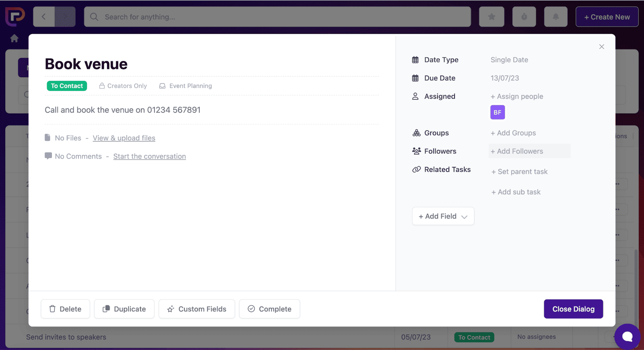Change the To Contact status badge
644x350 pixels.
pos(67,86)
